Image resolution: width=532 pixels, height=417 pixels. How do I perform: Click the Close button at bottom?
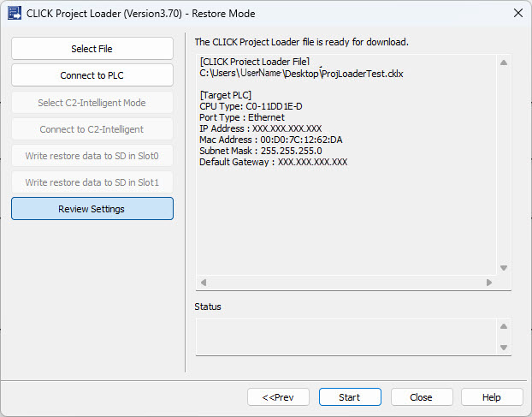[422, 397]
